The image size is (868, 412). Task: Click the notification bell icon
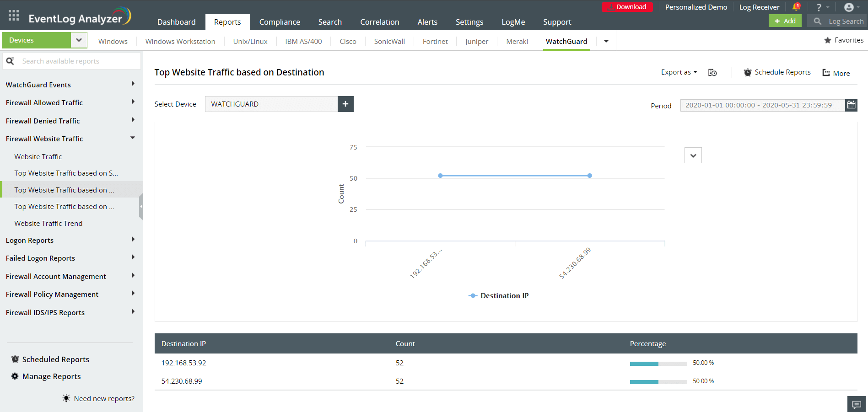click(796, 7)
